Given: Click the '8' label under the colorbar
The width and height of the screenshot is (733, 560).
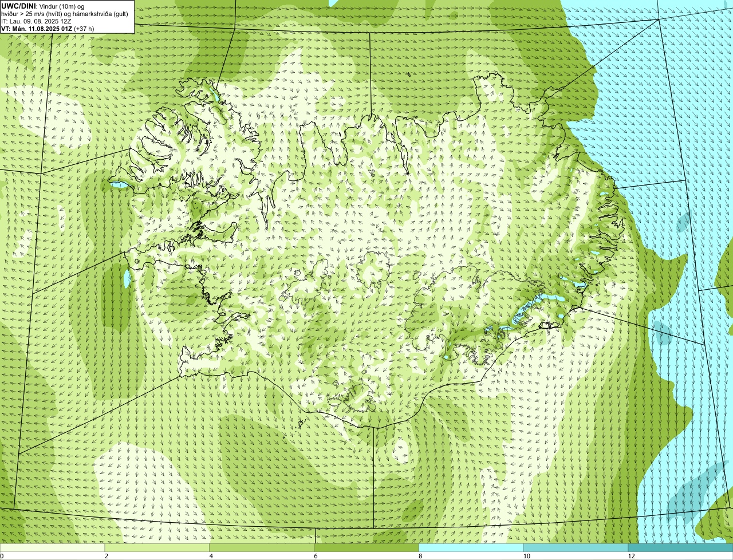Looking at the screenshot, I should click(x=420, y=556).
